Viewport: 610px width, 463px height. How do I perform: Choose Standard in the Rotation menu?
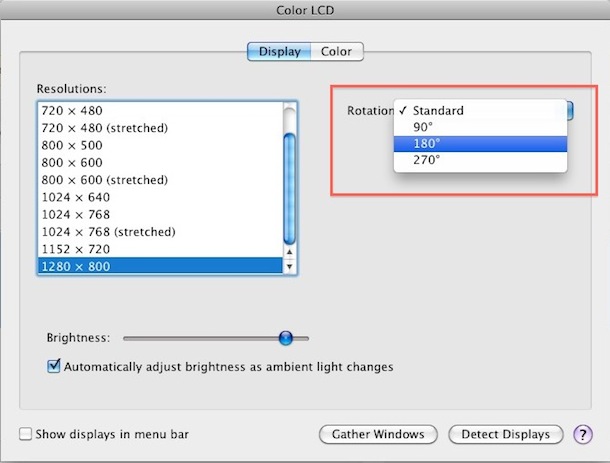point(480,110)
